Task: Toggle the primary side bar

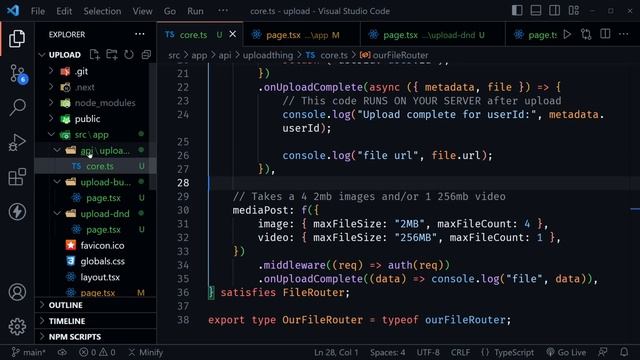Action: pyautogui.click(x=517, y=11)
